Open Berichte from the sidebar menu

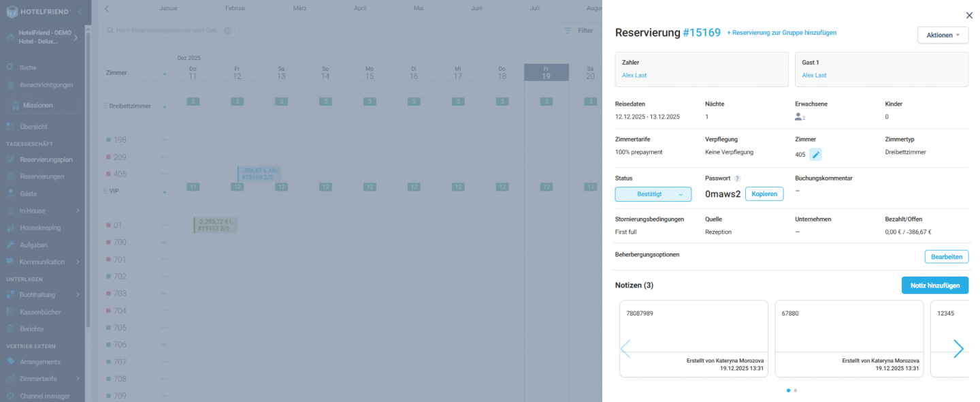coord(31,329)
